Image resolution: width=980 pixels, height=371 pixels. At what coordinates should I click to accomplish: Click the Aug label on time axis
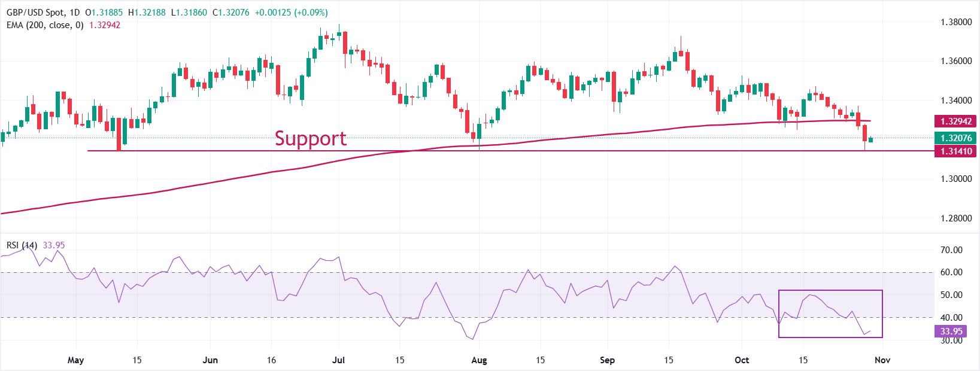[478, 360]
